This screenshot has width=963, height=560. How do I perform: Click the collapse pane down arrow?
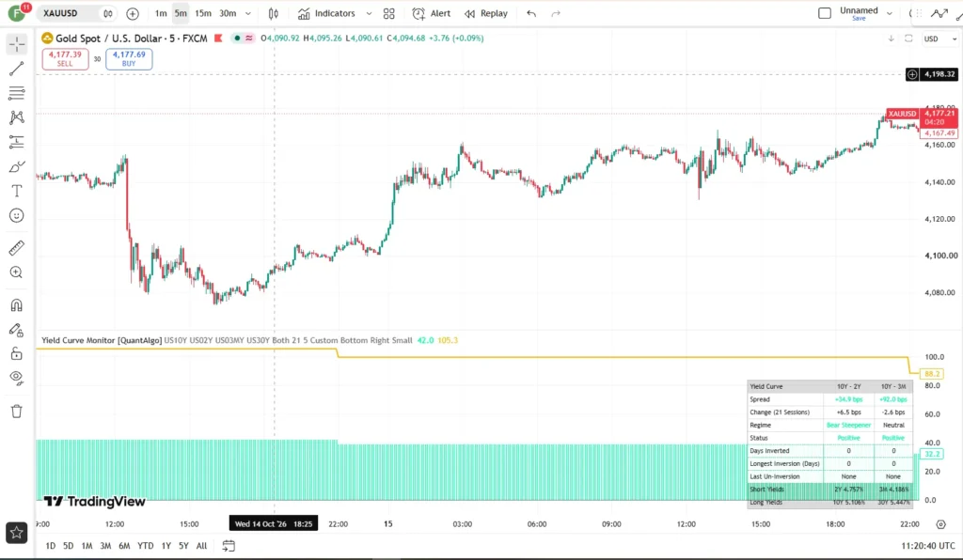pyautogui.click(x=892, y=38)
